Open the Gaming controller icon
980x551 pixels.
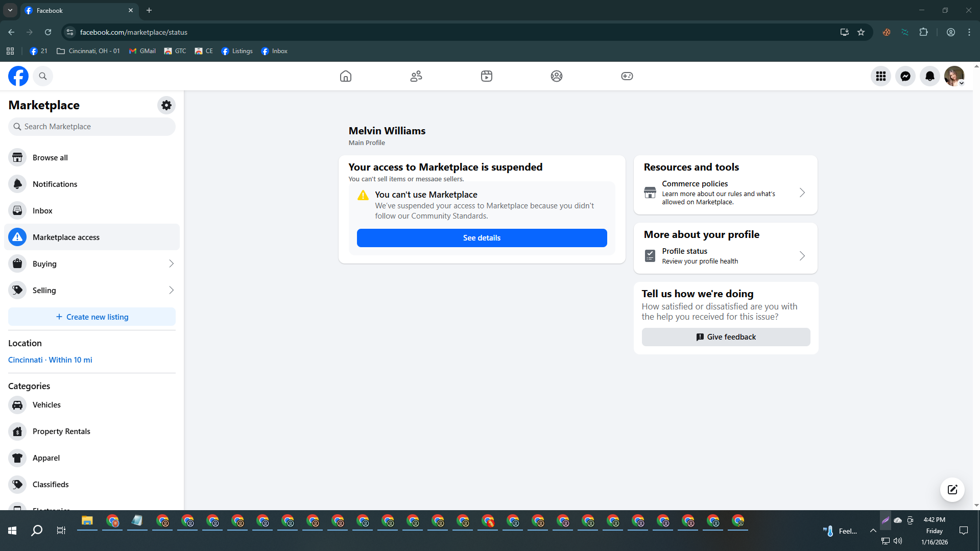pos(627,76)
